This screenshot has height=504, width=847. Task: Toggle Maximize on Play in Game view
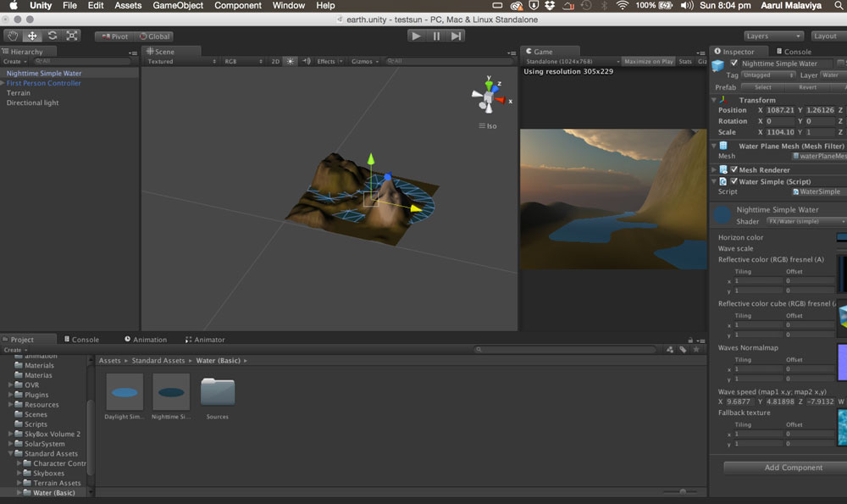(x=648, y=62)
